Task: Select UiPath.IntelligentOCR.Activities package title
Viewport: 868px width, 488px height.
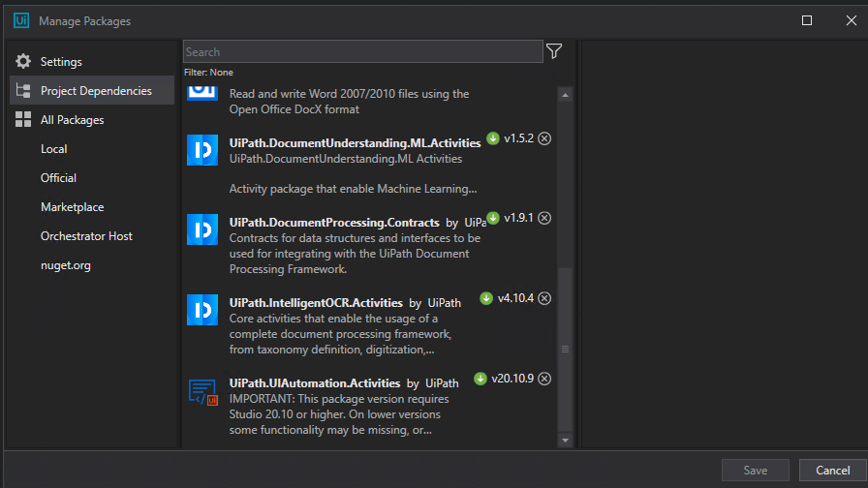Action: (316, 303)
